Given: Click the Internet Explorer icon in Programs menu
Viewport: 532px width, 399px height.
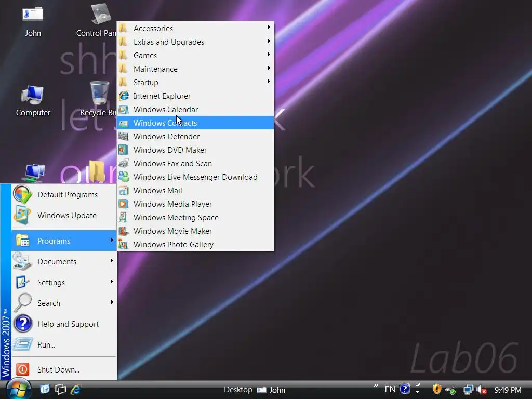Looking at the screenshot, I should (x=124, y=96).
